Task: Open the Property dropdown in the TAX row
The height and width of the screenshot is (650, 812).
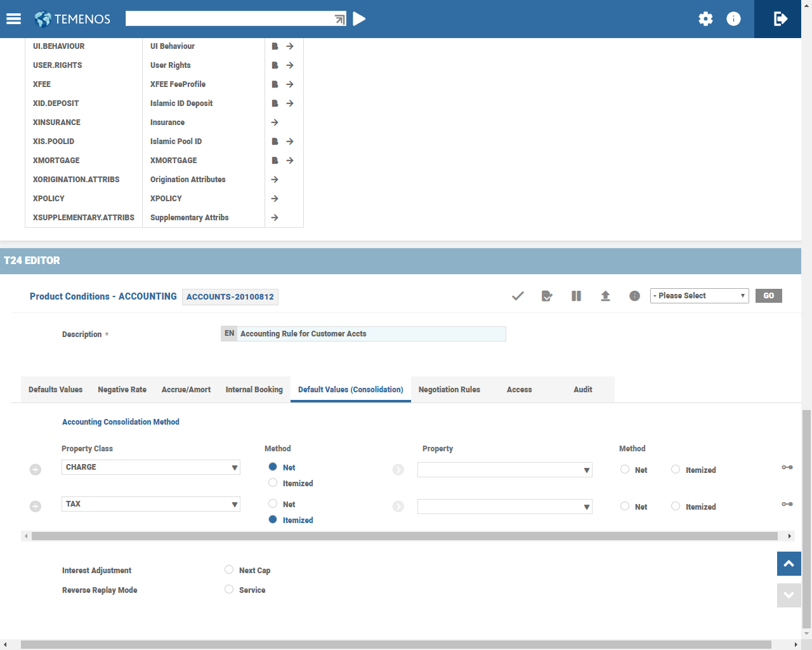Action: pyautogui.click(x=505, y=507)
